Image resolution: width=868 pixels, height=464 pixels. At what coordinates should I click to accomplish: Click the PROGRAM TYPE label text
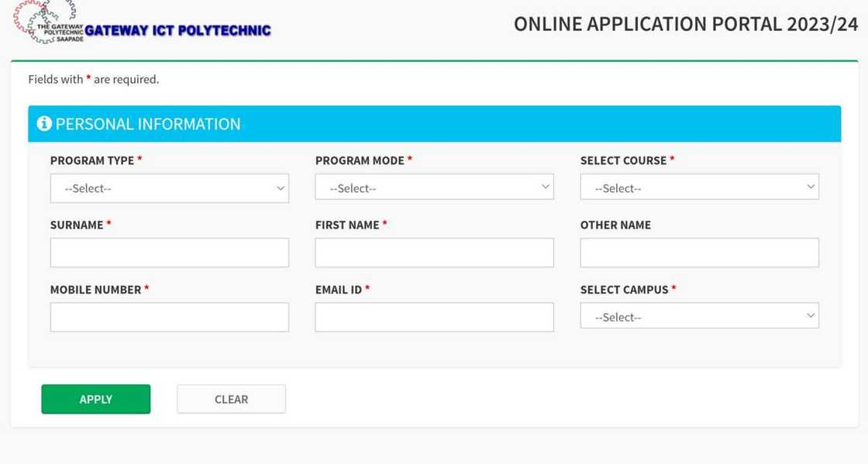pos(92,160)
